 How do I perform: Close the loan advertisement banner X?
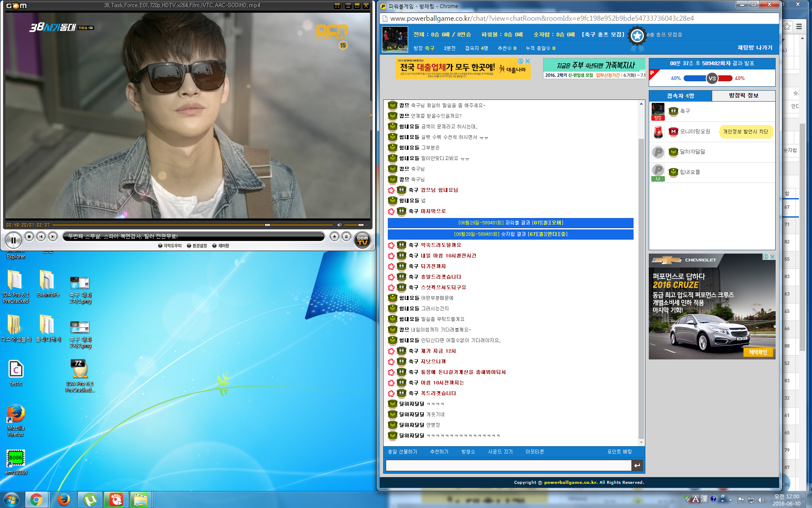point(527,61)
